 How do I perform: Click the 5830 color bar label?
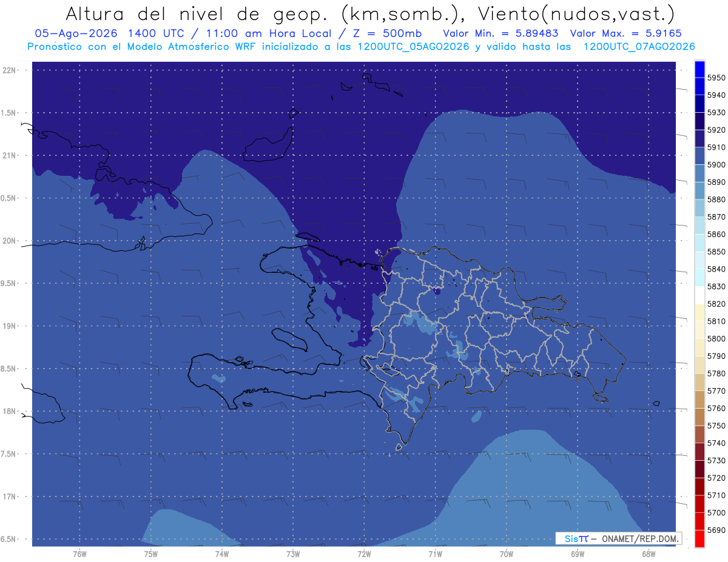[716, 287]
